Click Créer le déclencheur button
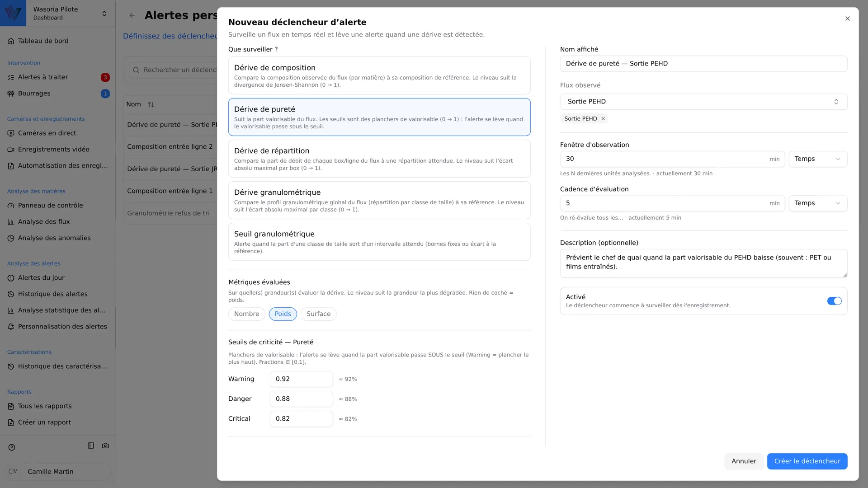 (x=807, y=461)
